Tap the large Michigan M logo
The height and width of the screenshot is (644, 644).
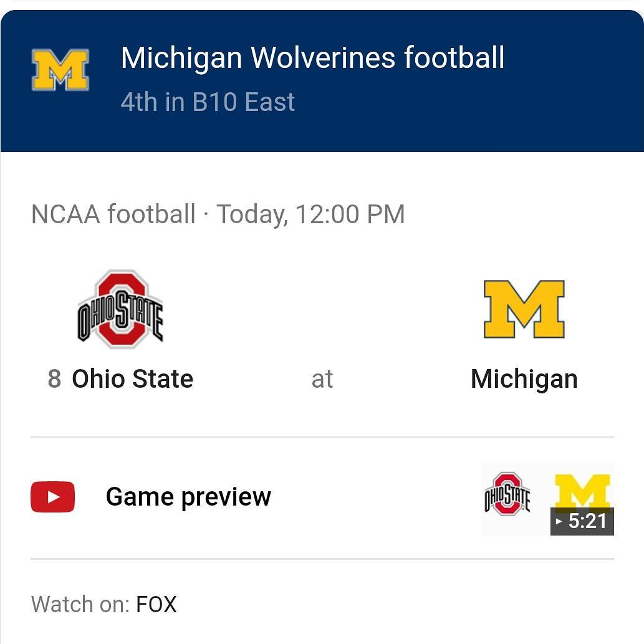point(524,309)
